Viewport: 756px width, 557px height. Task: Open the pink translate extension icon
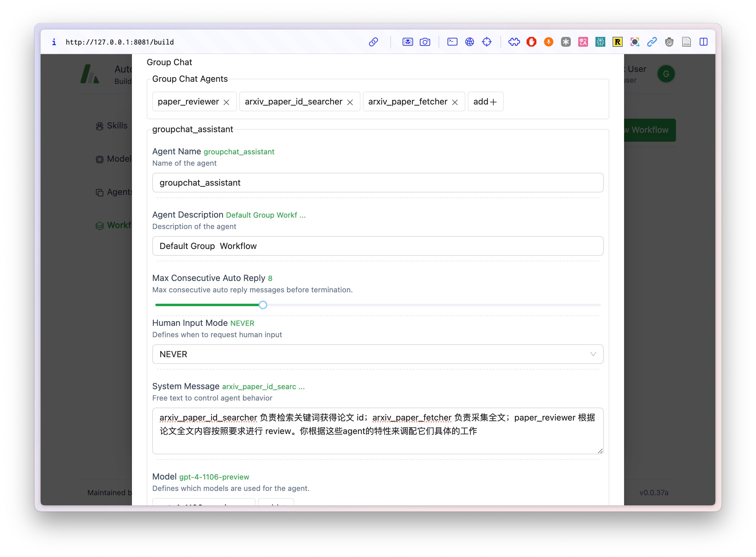pos(583,42)
